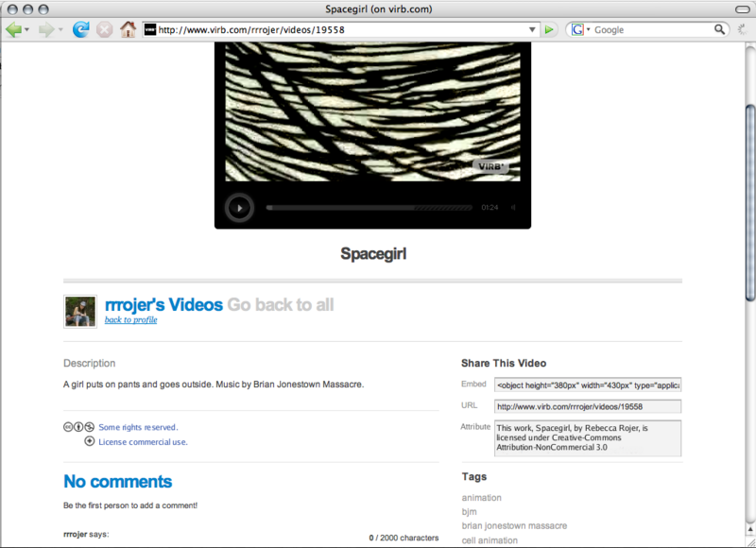Click the License commercial use plus icon
Screen dimensions: 756x548
click(x=90, y=441)
